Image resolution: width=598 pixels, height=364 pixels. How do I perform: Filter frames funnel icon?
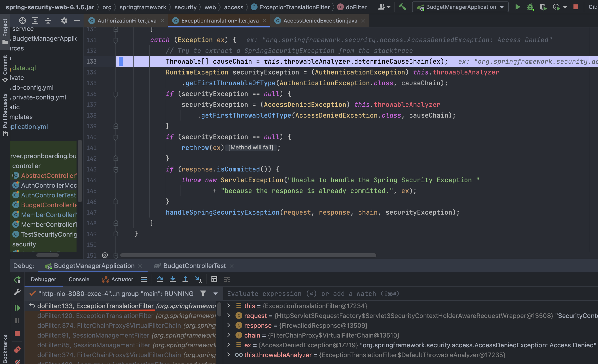[203, 293]
